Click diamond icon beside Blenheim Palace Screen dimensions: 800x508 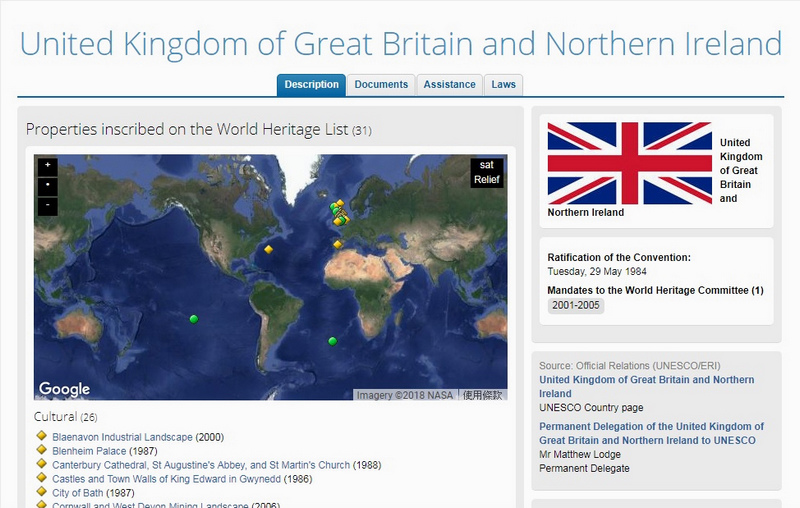pyautogui.click(x=42, y=449)
